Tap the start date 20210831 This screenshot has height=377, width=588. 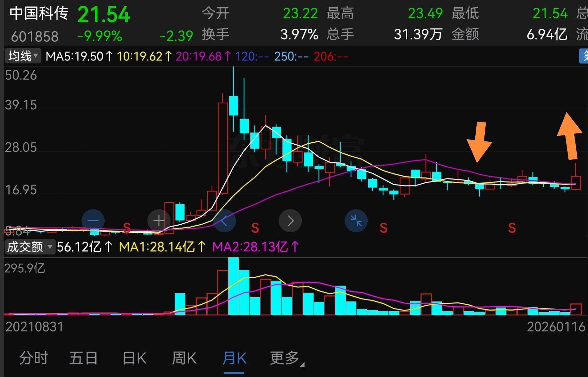34,327
